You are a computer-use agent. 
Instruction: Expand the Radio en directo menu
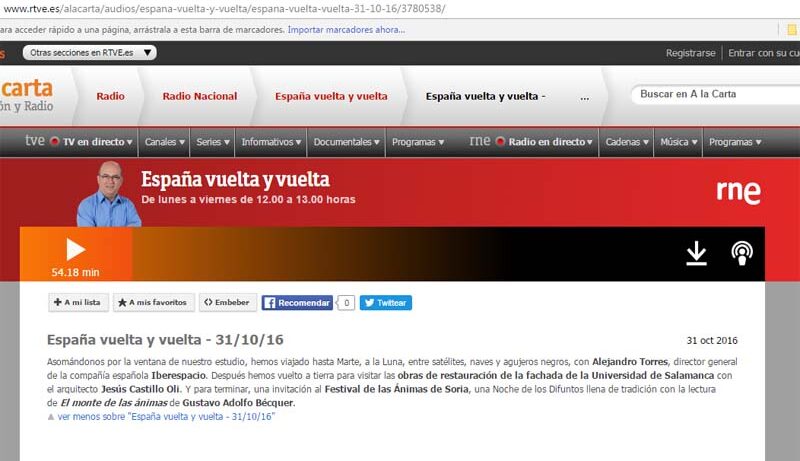tap(550, 142)
